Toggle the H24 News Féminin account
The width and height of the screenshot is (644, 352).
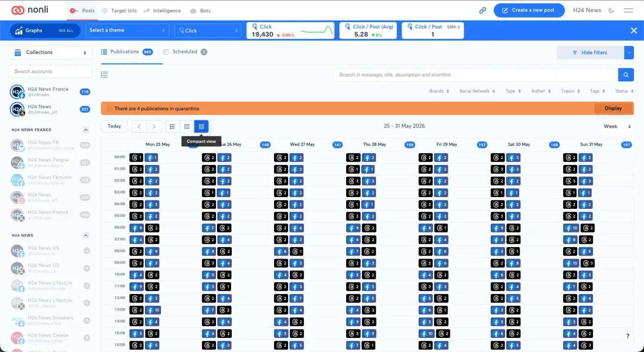[50, 180]
